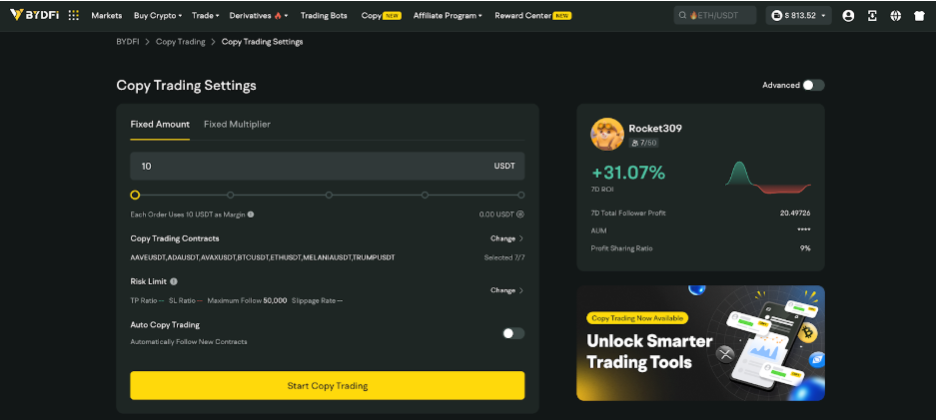The width and height of the screenshot is (936, 420).
Task: Click the 20.49726 follower profit value
Action: point(795,213)
